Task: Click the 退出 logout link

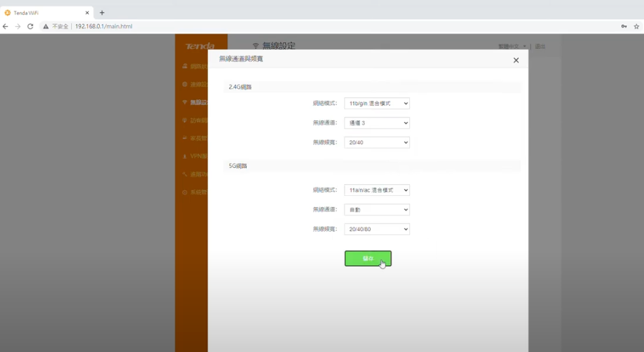Action: point(540,46)
